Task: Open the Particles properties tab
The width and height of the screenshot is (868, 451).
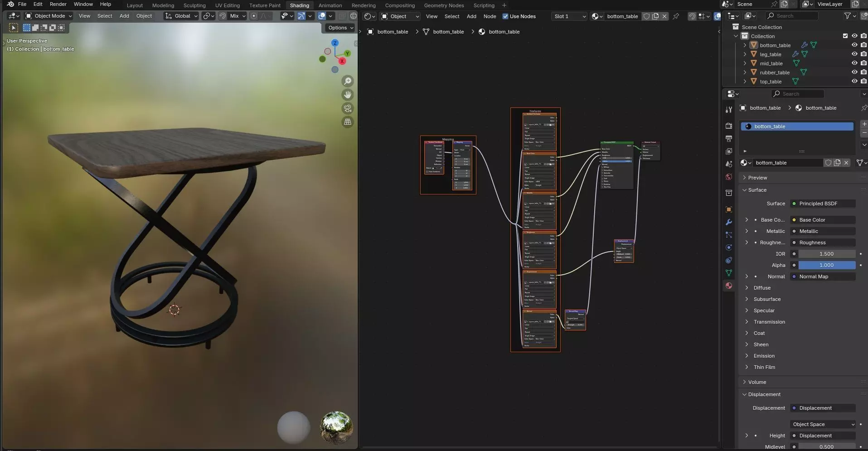Action: point(728,235)
